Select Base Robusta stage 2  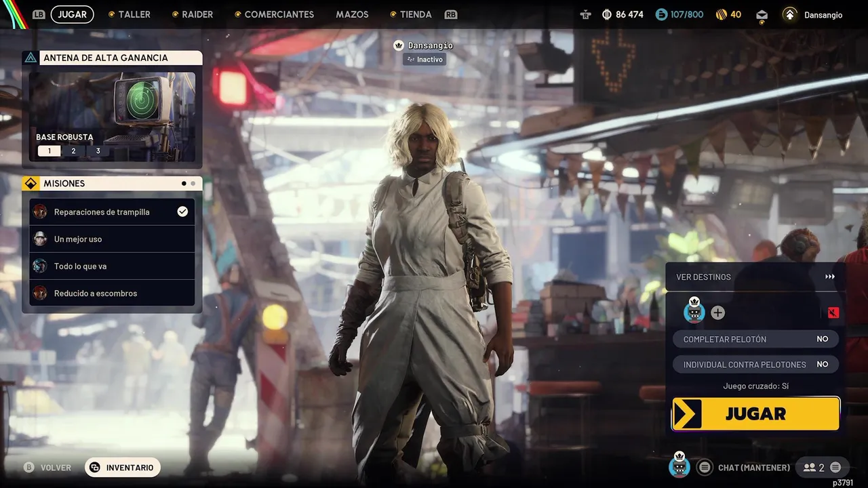[73, 150]
